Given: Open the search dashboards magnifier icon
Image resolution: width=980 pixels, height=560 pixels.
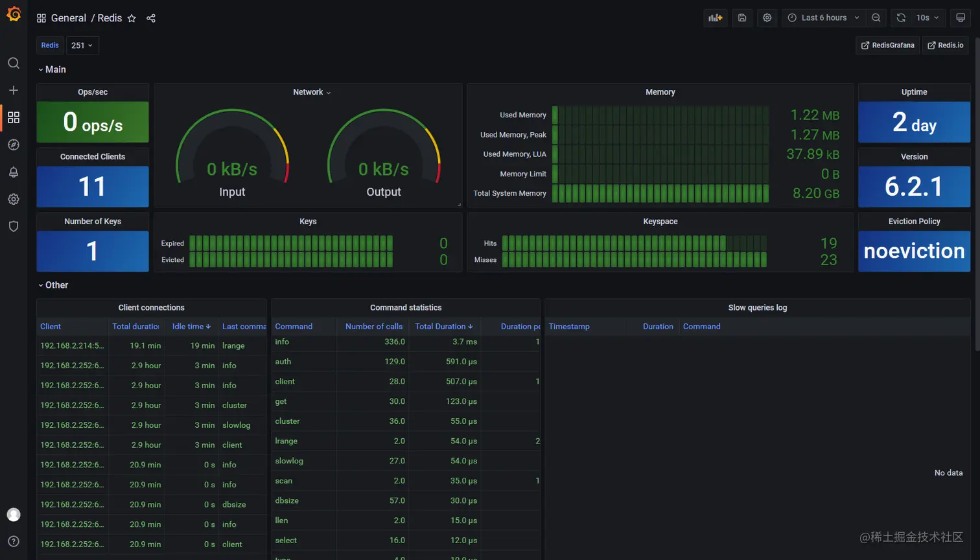Looking at the screenshot, I should pos(14,63).
